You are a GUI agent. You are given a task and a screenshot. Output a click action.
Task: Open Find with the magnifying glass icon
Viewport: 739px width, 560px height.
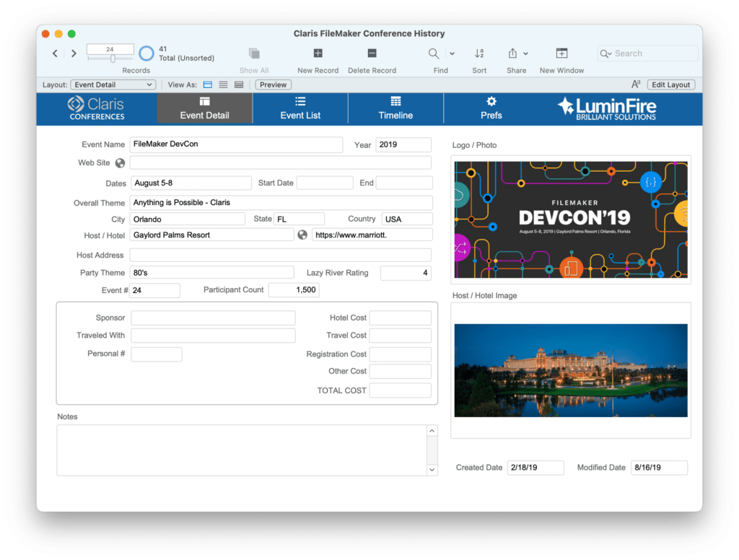click(x=434, y=53)
